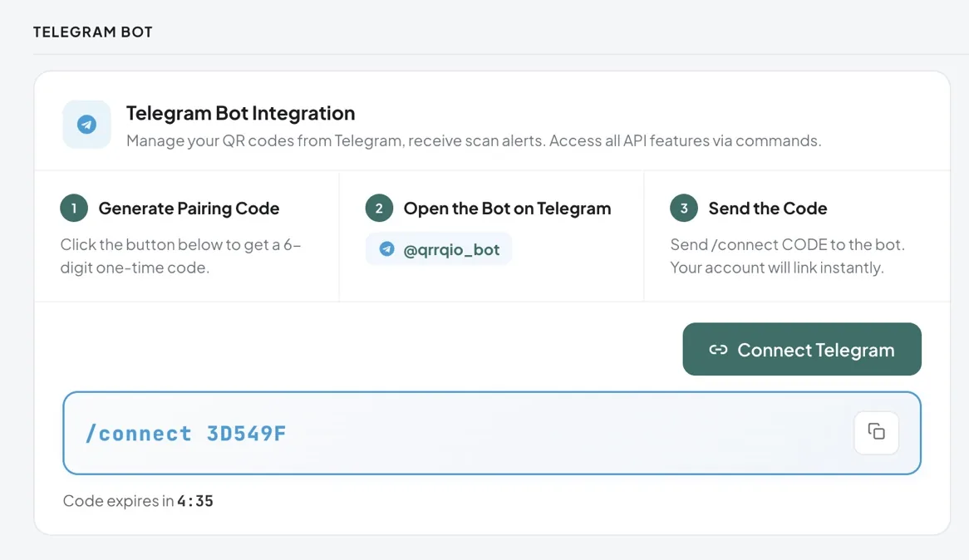
Task: Click the outlined code box container
Action: click(492, 432)
